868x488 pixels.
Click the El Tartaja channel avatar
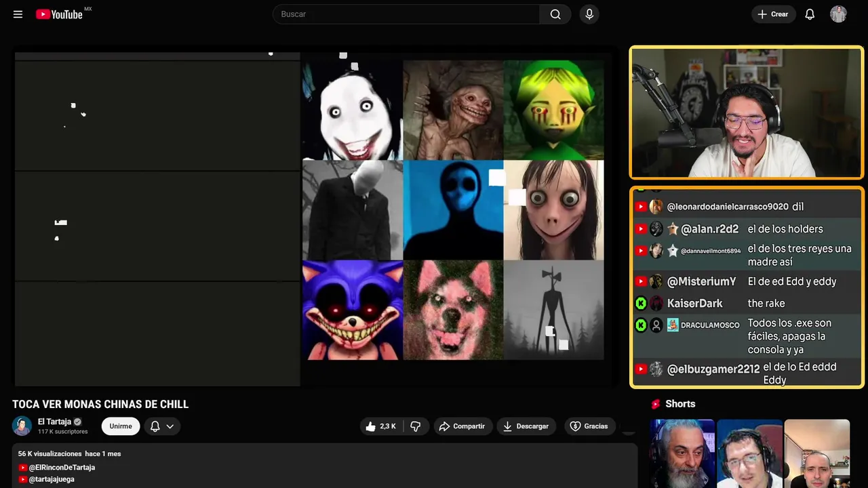(x=22, y=426)
